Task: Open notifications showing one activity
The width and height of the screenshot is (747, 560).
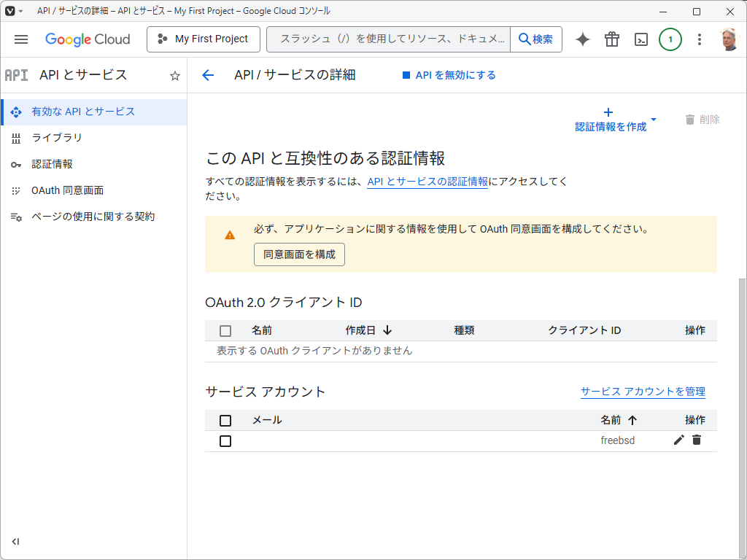Action: point(670,39)
